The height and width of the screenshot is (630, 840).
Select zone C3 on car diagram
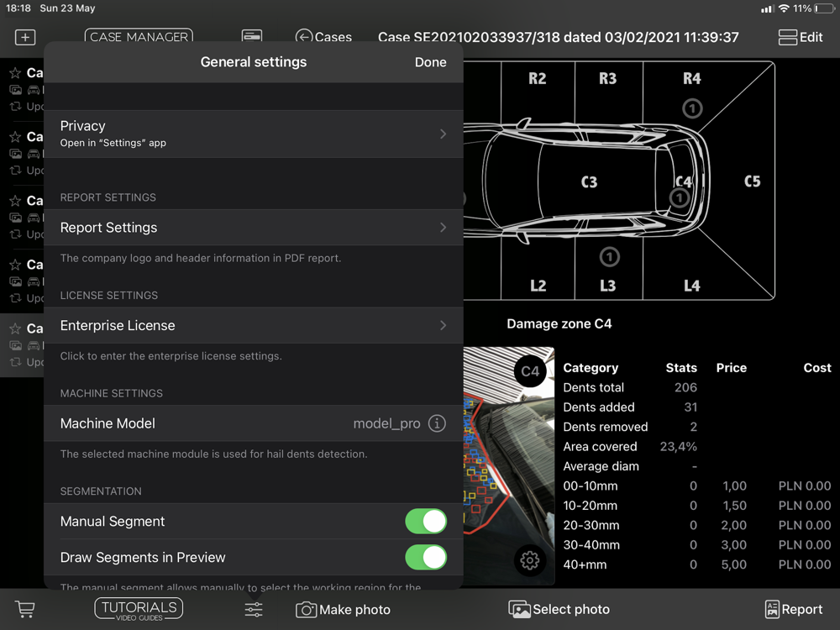pos(590,182)
